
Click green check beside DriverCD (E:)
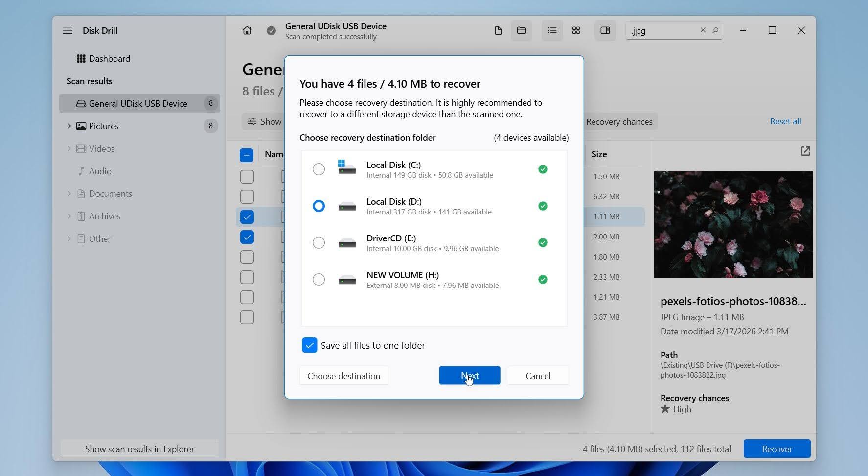click(x=543, y=242)
